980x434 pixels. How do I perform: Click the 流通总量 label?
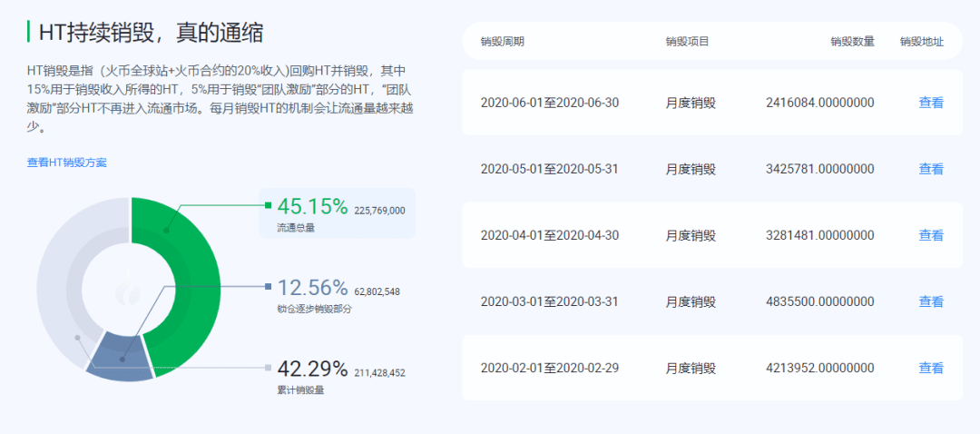click(296, 228)
